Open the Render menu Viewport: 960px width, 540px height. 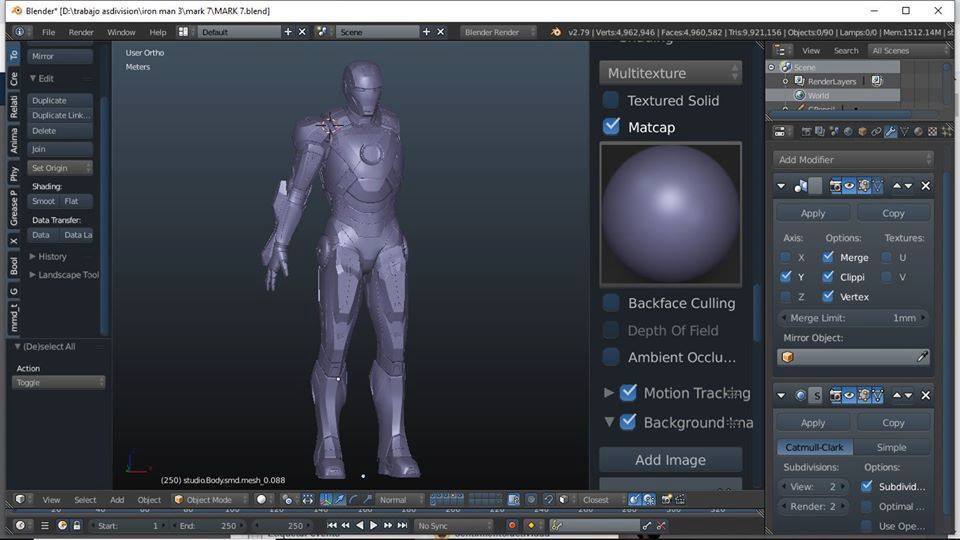81,32
